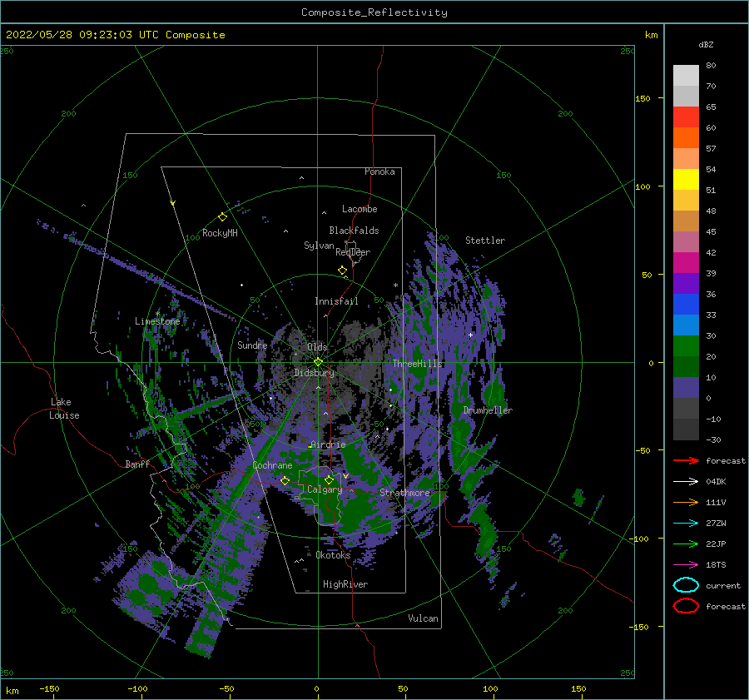Click the yellow radar-center diamond near Olds
The image size is (749, 700).
tap(318, 362)
